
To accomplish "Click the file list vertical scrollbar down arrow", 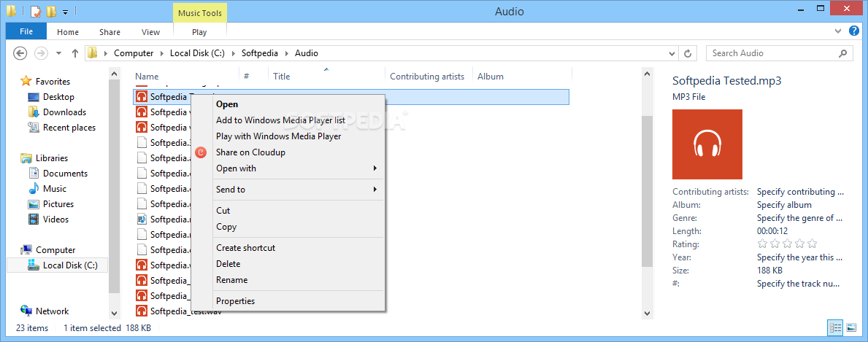I will pos(647,313).
